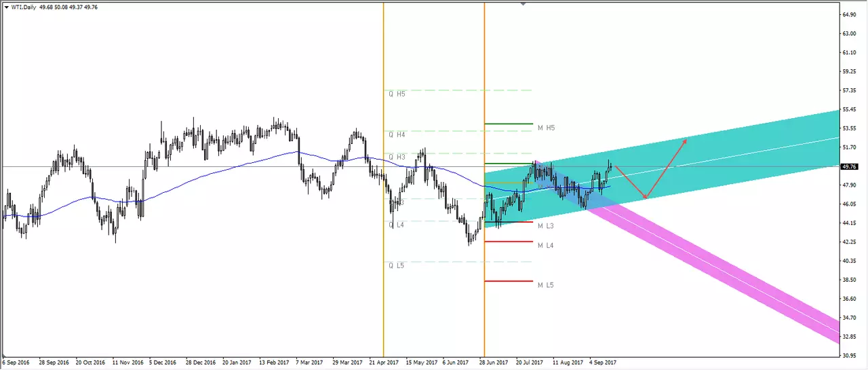The width and height of the screenshot is (868, 370).
Task: Click the M L5 level label
Action: (x=546, y=285)
